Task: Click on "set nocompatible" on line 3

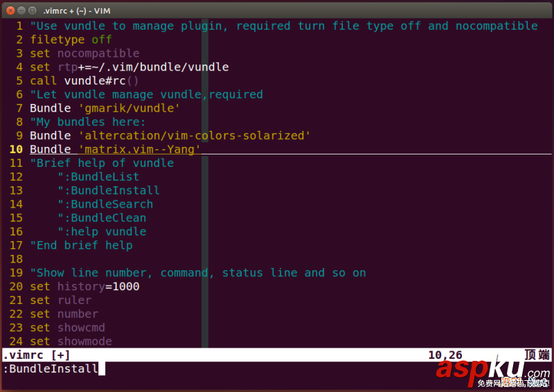Action: click(x=84, y=53)
